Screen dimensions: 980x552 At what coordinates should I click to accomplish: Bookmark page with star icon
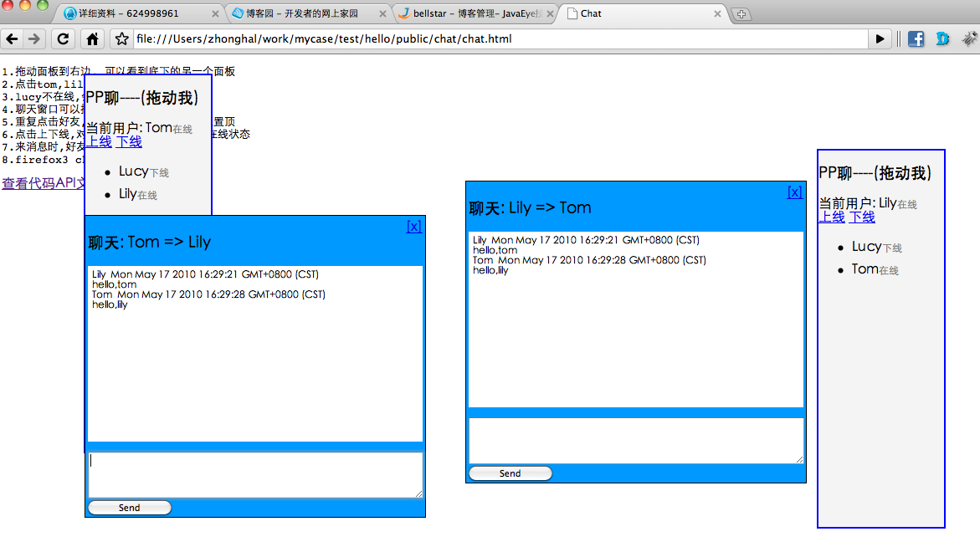pos(122,38)
